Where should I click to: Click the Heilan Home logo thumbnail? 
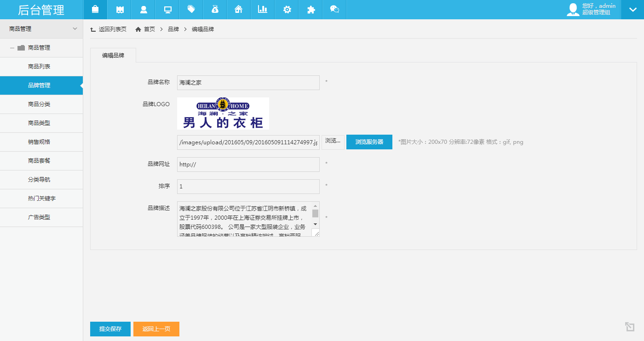pos(223,114)
